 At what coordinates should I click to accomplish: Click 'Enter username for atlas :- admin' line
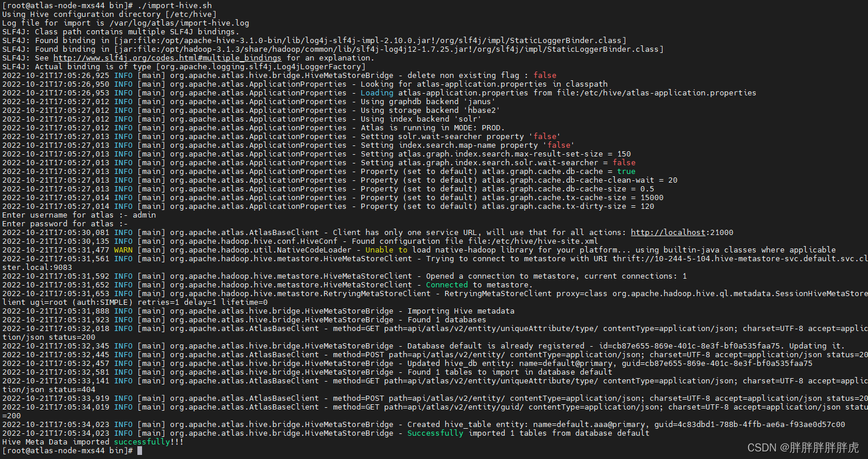pyautogui.click(x=79, y=215)
